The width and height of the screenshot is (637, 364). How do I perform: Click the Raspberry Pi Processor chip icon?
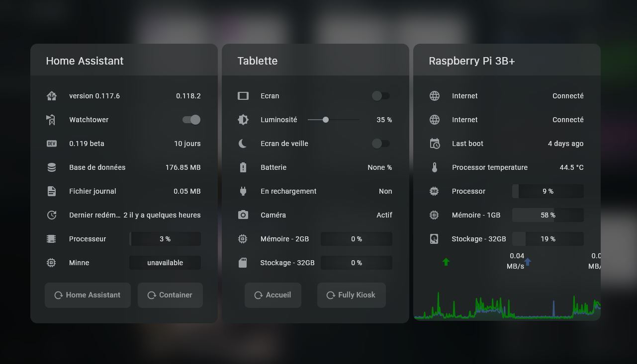pyautogui.click(x=435, y=191)
